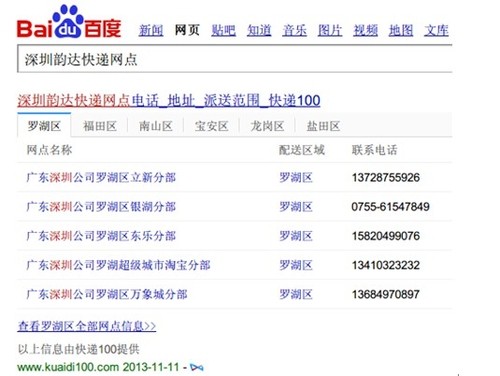Click 罗湖区 in the 东乐分部 row

tap(296, 236)
